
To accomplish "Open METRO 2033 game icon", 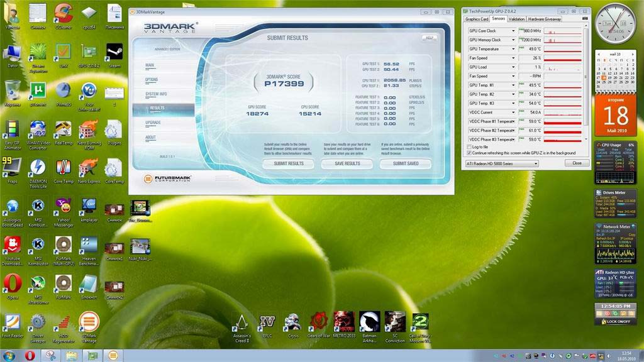I will pyautogui.click(x=343, y=323).
